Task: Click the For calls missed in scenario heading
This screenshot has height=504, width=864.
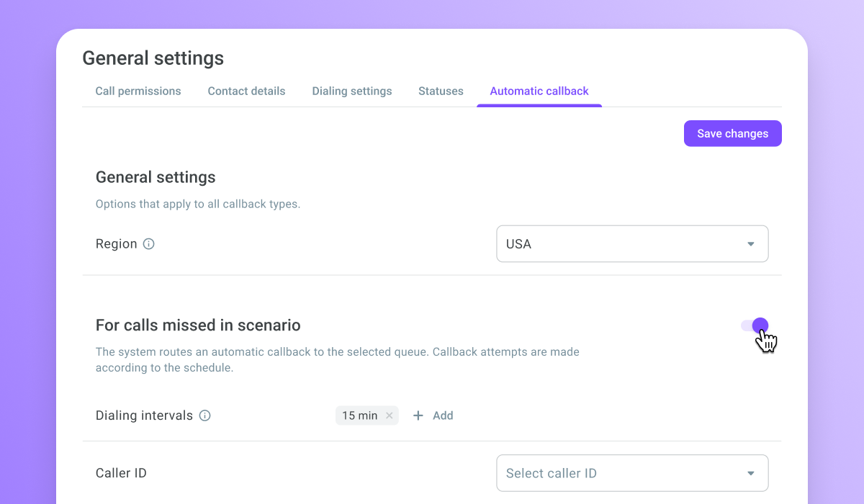Action: [x=198, y=325]
